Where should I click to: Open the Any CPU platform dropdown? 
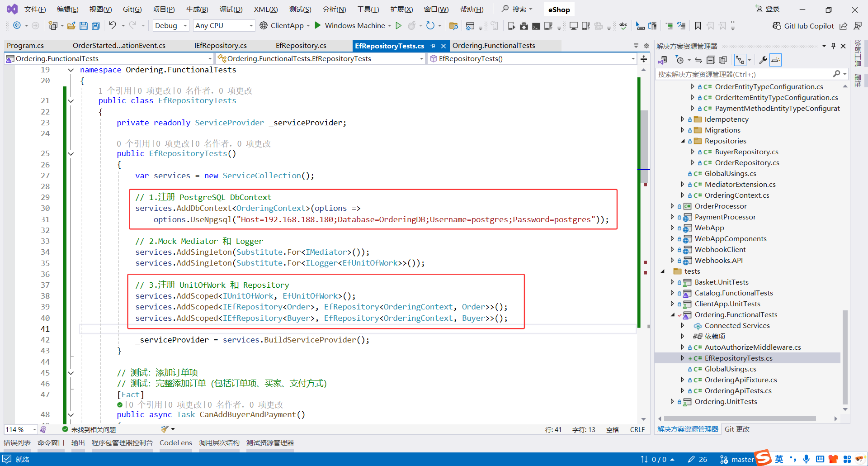tap(224, 26)
